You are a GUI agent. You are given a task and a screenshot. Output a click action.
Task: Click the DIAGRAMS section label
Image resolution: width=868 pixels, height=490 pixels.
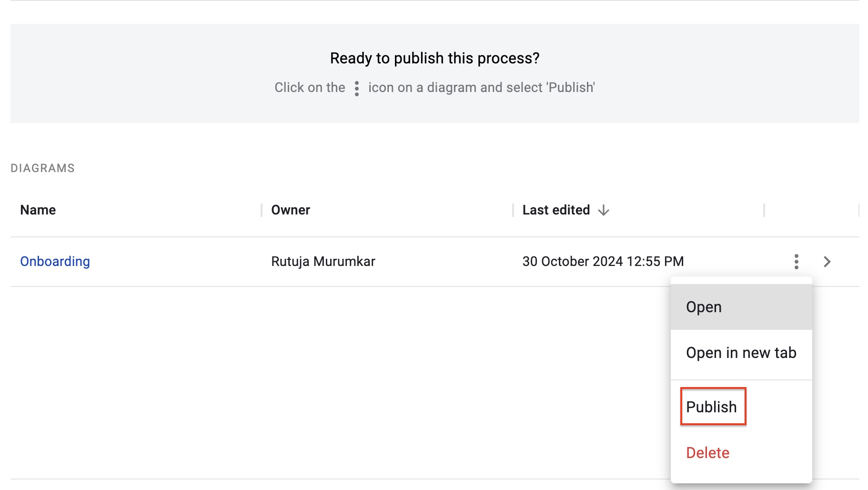(42, 168)
